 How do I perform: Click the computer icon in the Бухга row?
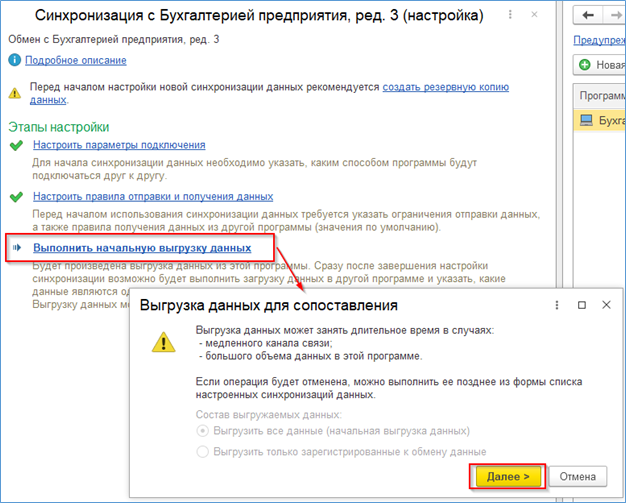click(x=586, y=120)
